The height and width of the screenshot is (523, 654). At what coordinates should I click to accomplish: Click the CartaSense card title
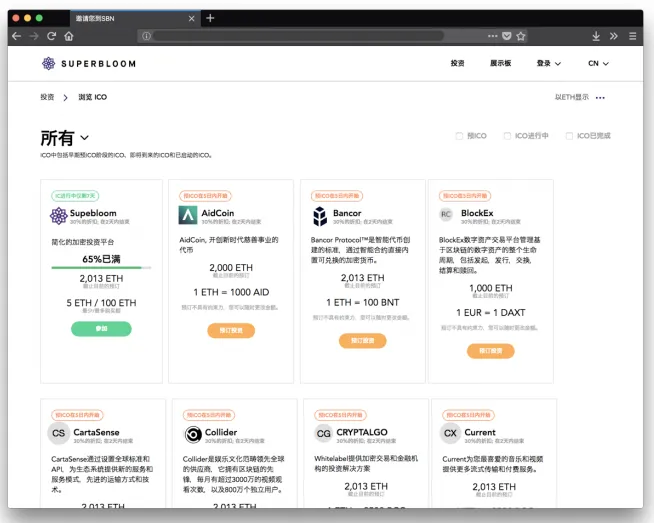[x=96, y=432]
